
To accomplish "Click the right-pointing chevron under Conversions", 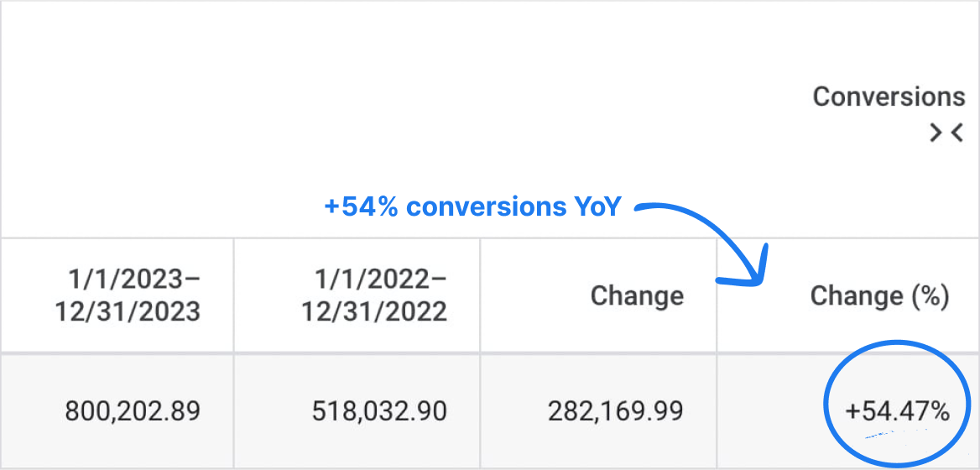I will tap(936, 133).
